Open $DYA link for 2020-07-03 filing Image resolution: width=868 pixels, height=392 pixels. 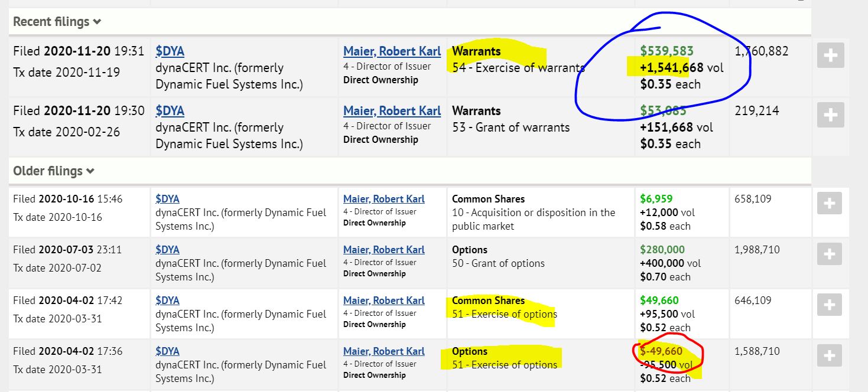pyautogui.click(x=168, y=250)
